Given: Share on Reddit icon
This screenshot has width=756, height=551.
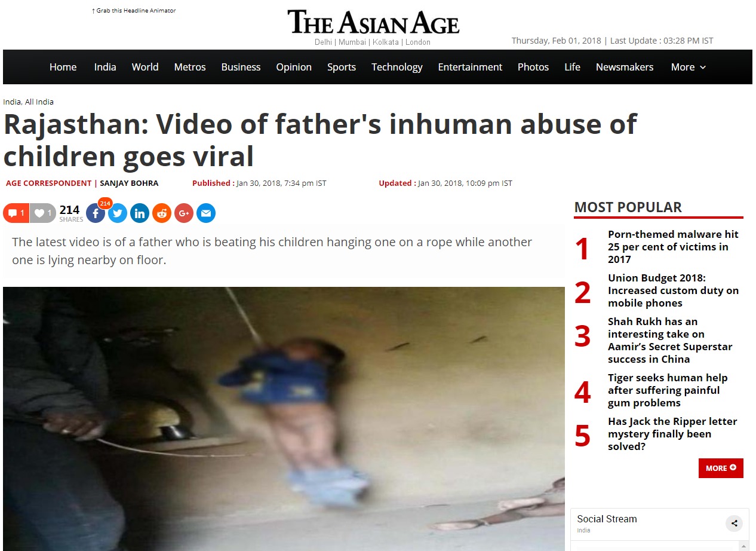Looking at the screenshot, I should [x=162, y=213].
